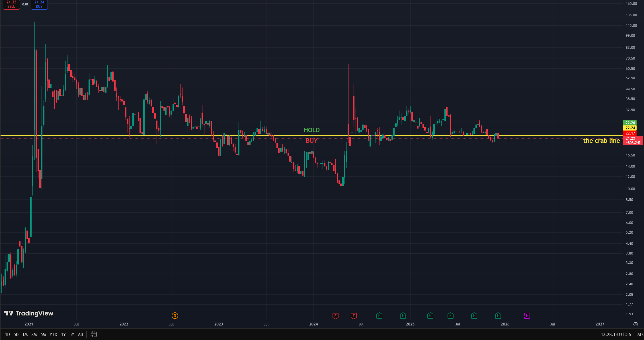
Task: Switch to the 5Y date range
Action: [x=72, y=335]
